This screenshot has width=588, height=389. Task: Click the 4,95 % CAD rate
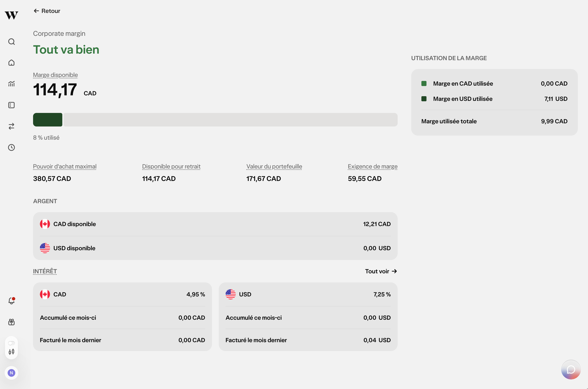coord(196,294)
